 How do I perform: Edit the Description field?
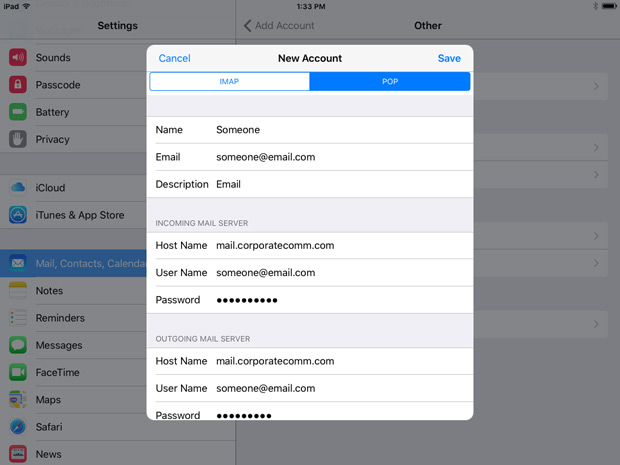(310, 184)
